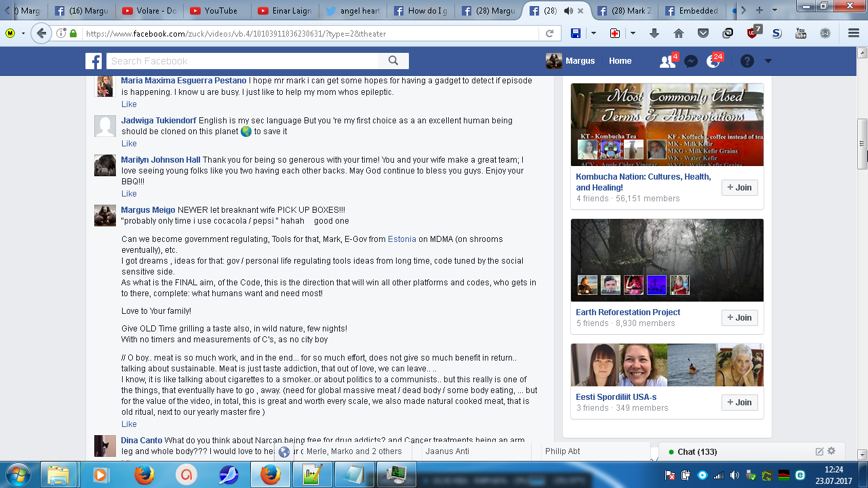This screenshot has width=868, height=488.
Task: Open notifications globe with 24 badge
Action: click(x=713, y=61)
